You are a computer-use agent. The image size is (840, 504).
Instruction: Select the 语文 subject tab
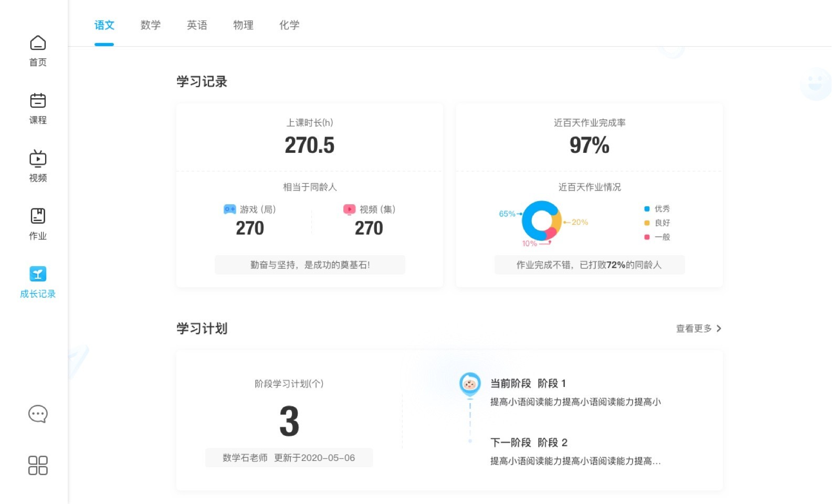(x=104, y=25)
